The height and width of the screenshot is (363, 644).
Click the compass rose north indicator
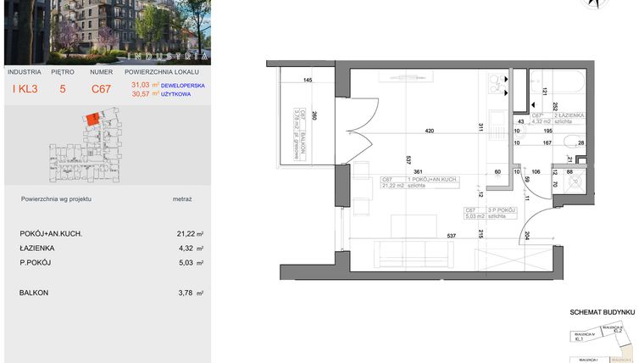594,3
